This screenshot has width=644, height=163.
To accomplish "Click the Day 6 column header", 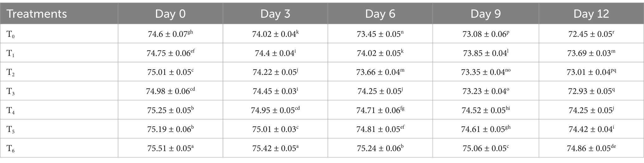I will coord(380,14).
